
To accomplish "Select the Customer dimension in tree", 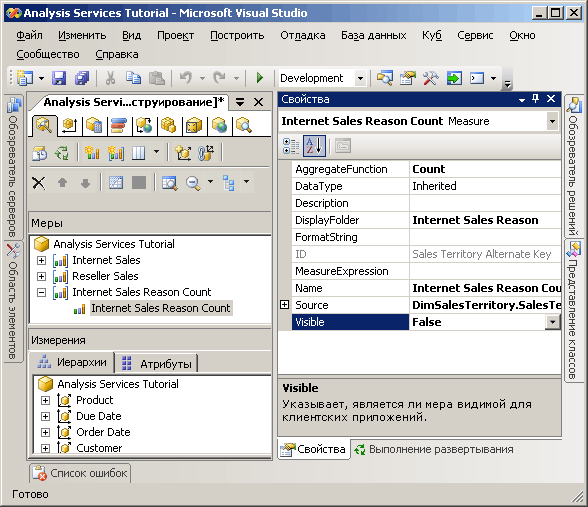I will click(99, 448).
